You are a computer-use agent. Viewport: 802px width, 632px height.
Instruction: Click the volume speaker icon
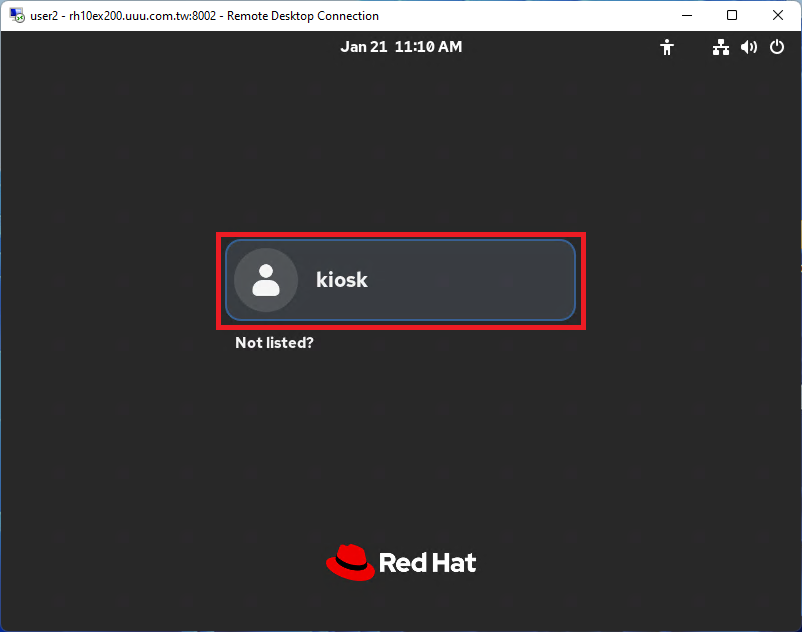coord(748,47)
